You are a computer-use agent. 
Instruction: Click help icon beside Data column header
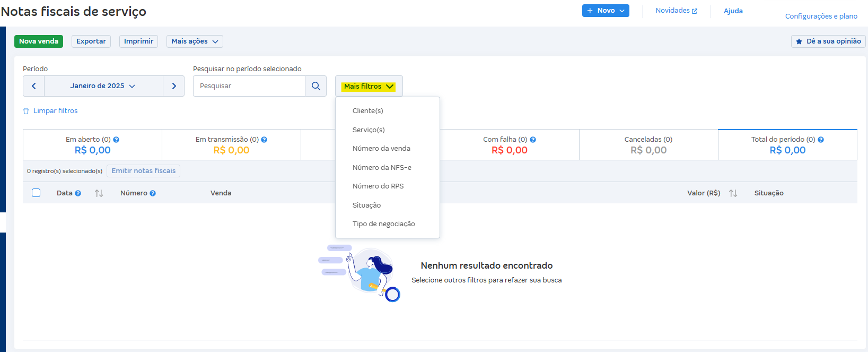pos(78,193)
